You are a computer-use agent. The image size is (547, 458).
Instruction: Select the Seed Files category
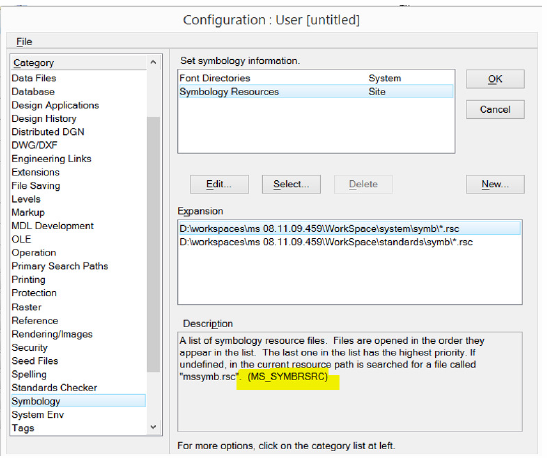click(35, 361)
